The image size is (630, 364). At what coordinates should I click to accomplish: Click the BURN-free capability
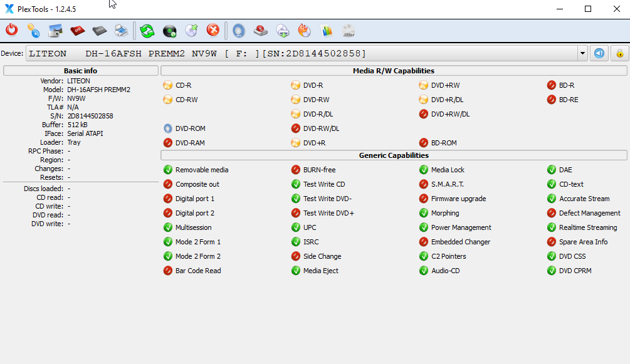coord(313,170)
